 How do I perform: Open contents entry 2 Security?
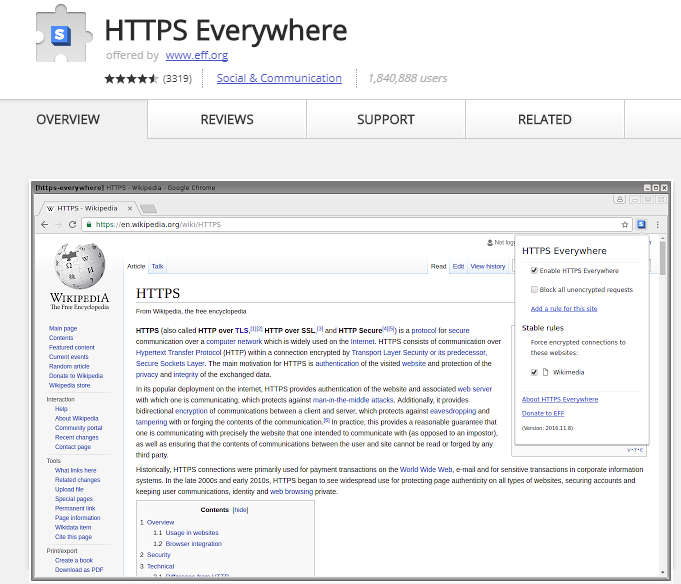click(x=159, y=555)
